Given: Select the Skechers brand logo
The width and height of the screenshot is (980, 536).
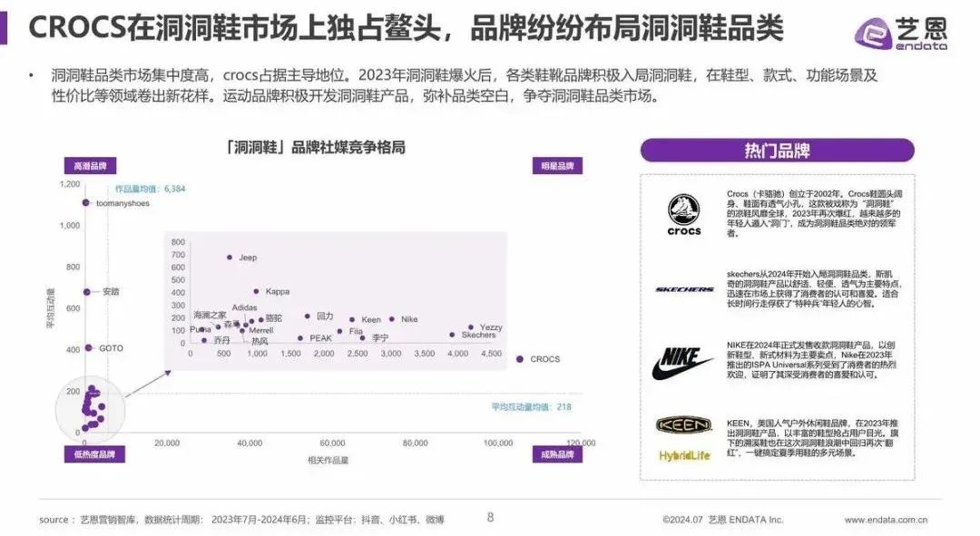Looking at the screenshot, I should click(684, 289).
